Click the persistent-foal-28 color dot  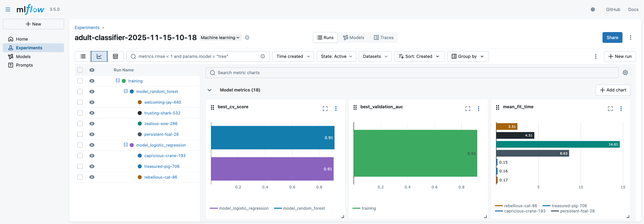(140, 134)
